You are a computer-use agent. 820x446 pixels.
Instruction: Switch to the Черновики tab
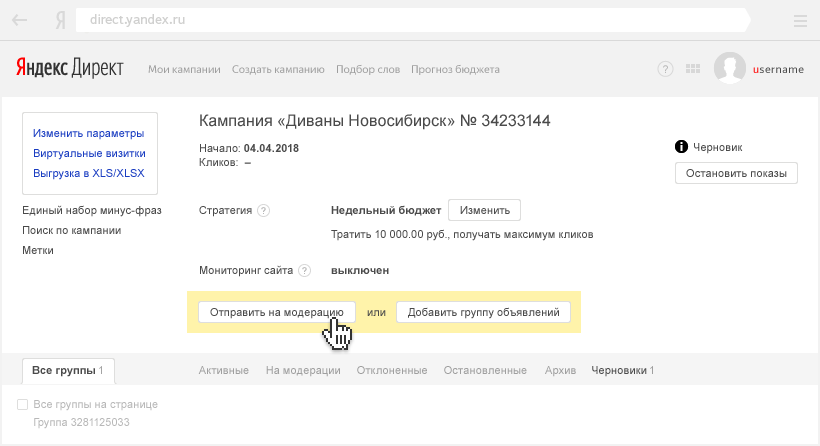coord(622,370)
